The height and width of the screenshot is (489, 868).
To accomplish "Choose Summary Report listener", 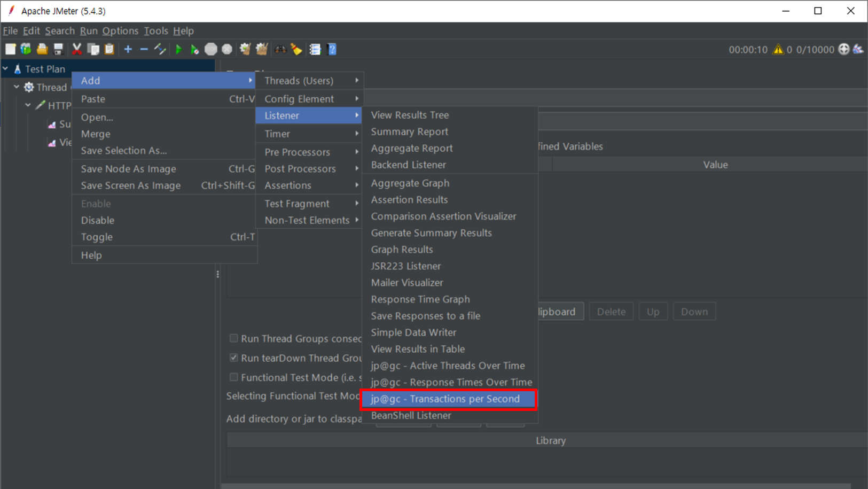I will [x=450, y=131].
